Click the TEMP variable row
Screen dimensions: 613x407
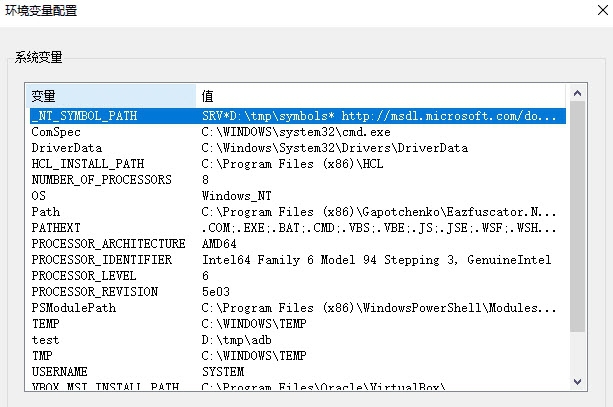(46, 324)
